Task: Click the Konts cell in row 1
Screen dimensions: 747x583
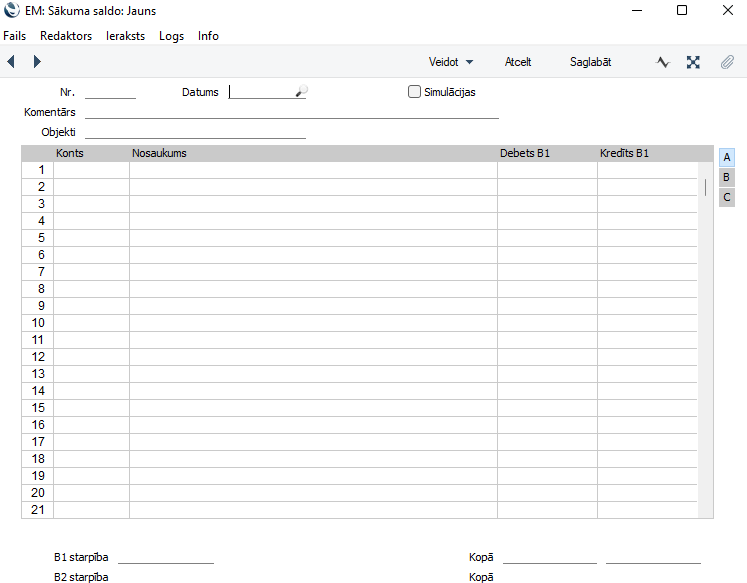Action: (x=91, y=170)
